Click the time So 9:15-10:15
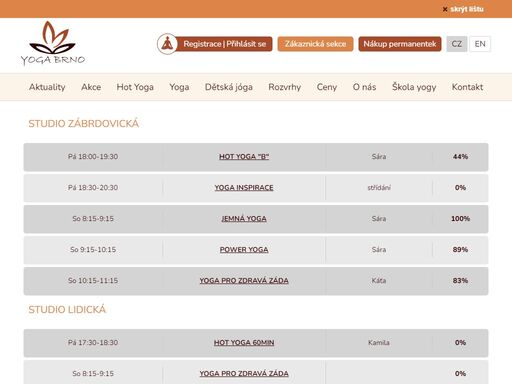Viewport: 512px width, 384px height. point(93,250)
